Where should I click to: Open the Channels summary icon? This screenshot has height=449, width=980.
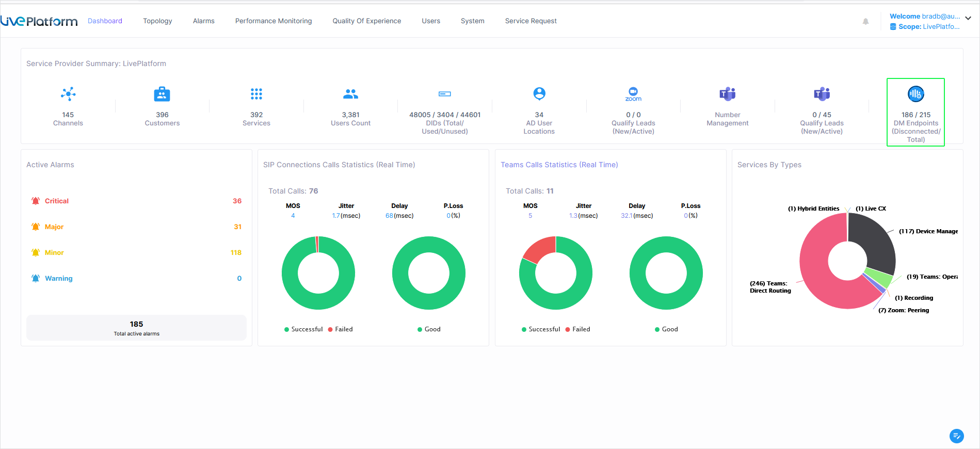68,94
